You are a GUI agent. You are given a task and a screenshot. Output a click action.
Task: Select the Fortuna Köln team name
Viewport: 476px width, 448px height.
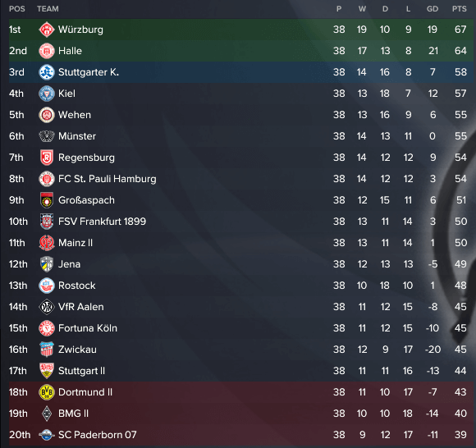point(88,328)
